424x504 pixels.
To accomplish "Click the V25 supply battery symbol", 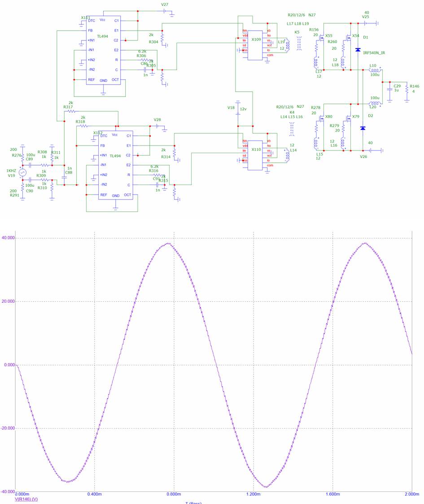I will [366, 23].
